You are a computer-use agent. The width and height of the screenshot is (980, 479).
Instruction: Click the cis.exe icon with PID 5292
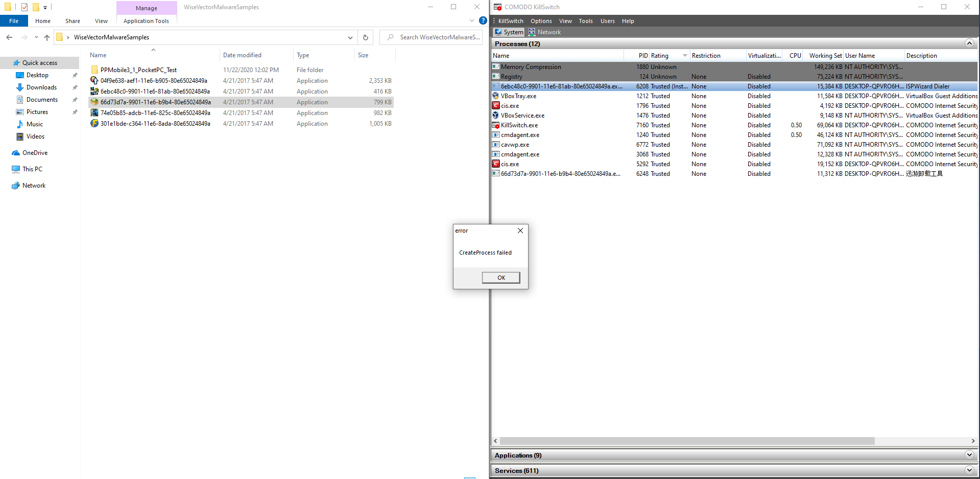pyautogui.click(x=495, y=164)
